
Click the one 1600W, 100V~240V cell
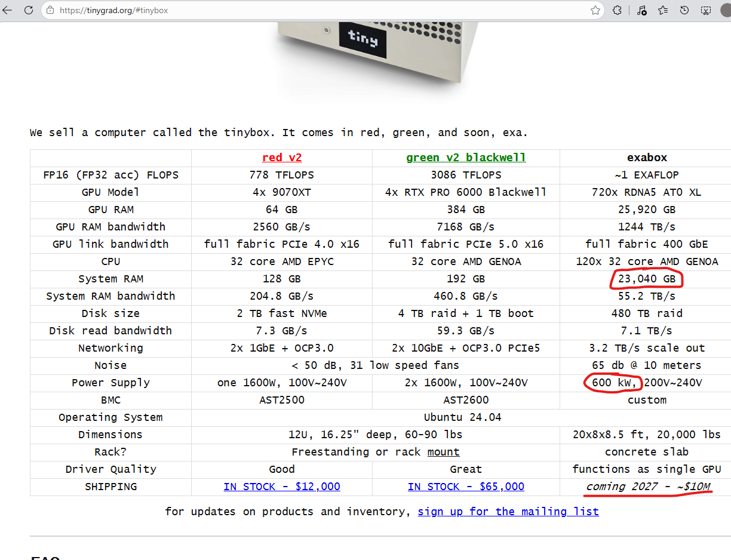[x=282, y=383]
